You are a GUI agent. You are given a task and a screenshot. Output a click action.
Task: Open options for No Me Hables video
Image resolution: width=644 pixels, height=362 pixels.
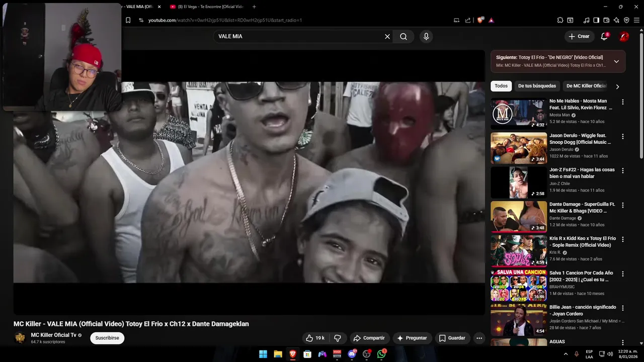[x=623, y=102]
